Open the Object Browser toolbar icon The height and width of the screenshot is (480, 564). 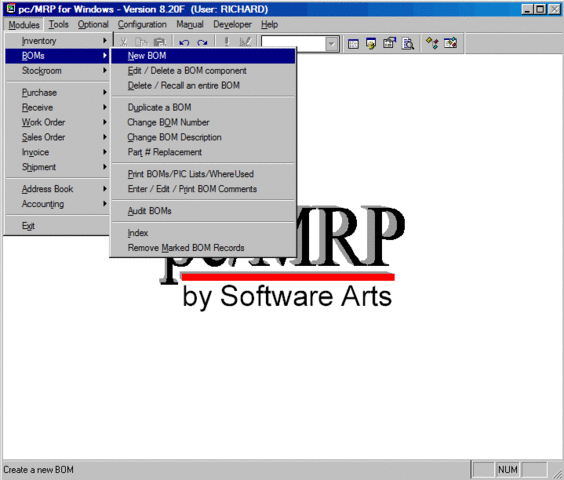click(450, 43)
